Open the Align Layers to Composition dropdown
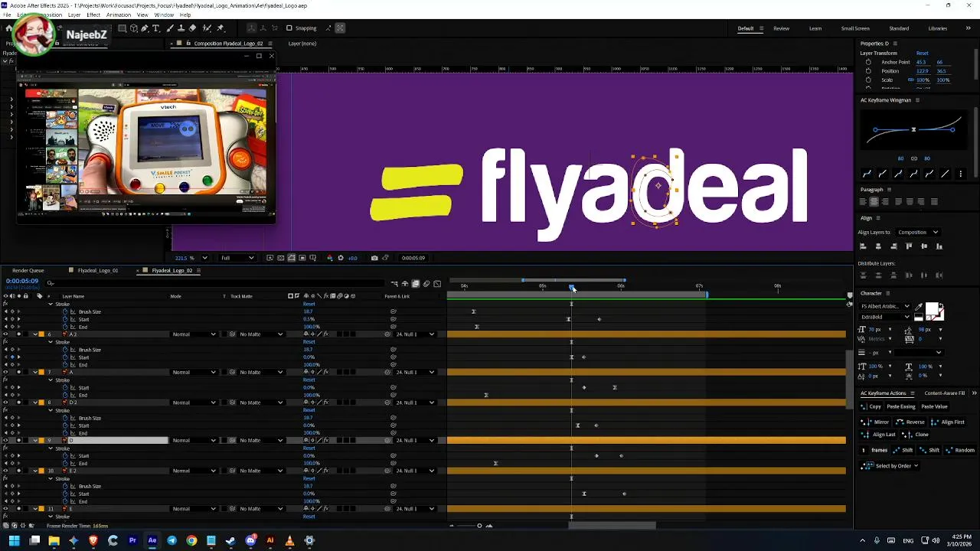Viewport: 980px width, 551px height. coord(918,232)
